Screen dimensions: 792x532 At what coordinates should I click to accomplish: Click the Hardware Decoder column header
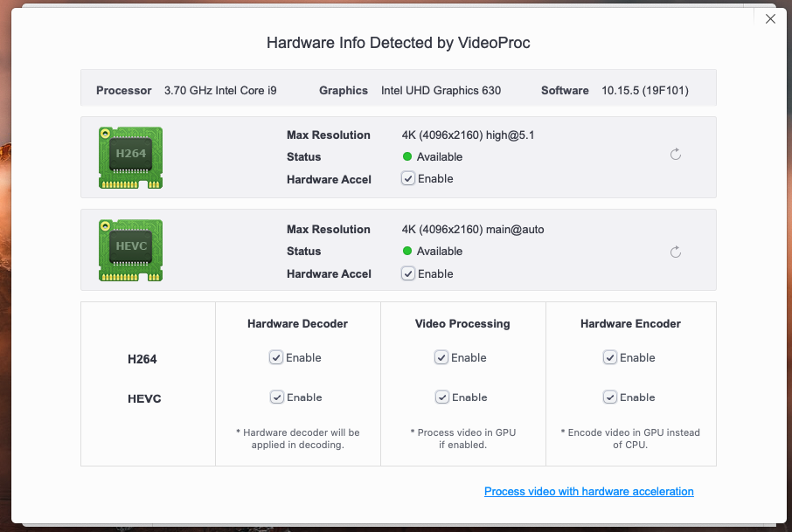pyautogui.click(x=297, y=323)
